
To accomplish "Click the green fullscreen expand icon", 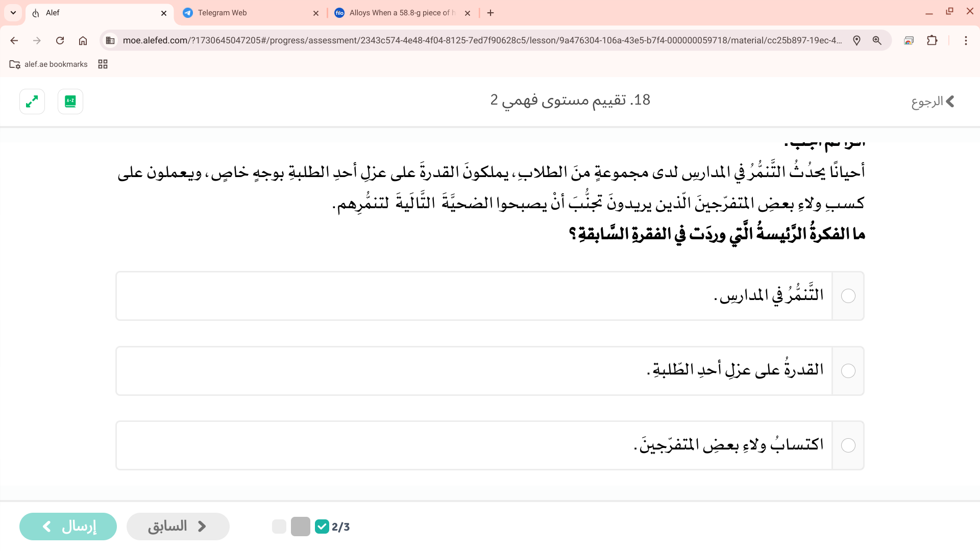I will [32, 102].
